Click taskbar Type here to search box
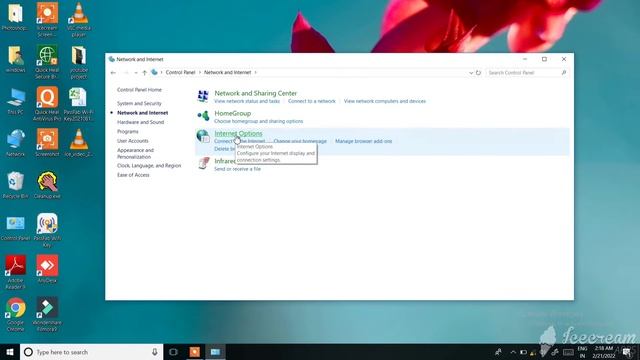 tap(92, 352)
